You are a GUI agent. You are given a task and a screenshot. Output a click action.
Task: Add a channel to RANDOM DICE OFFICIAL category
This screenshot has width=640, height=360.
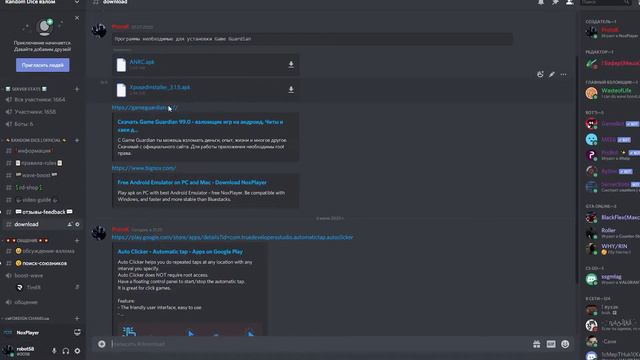(77, 140)
